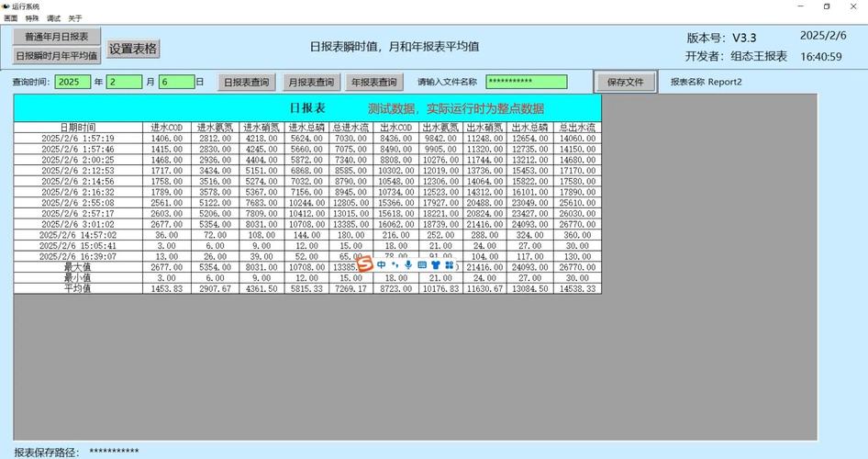The width and height of the screenshot is (868, 459).
Task: Open Sogou soft keyboard icon
Action: click(422, 264)
